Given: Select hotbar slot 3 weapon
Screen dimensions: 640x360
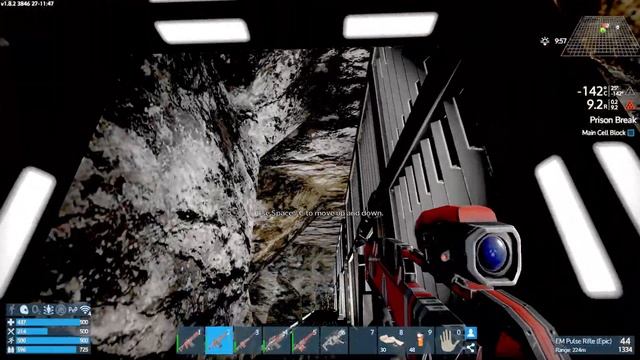Looking at the screenshot, I should coord(248,340).
